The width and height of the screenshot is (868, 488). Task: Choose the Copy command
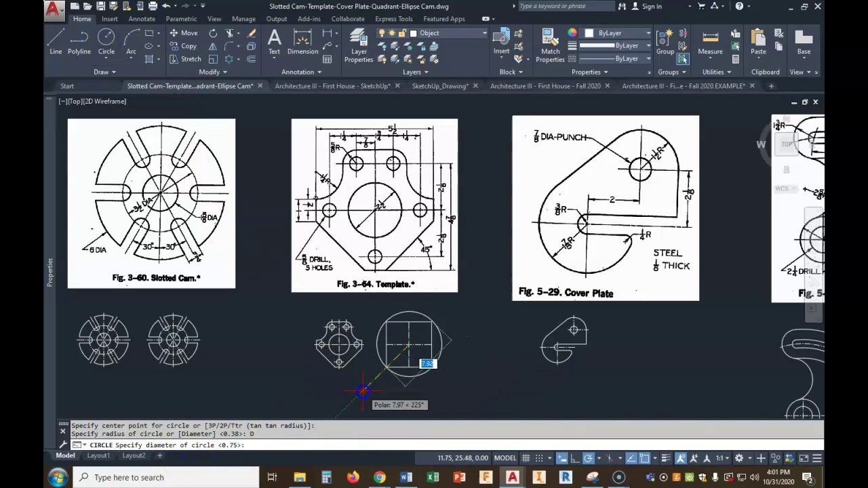coord(183,46)
